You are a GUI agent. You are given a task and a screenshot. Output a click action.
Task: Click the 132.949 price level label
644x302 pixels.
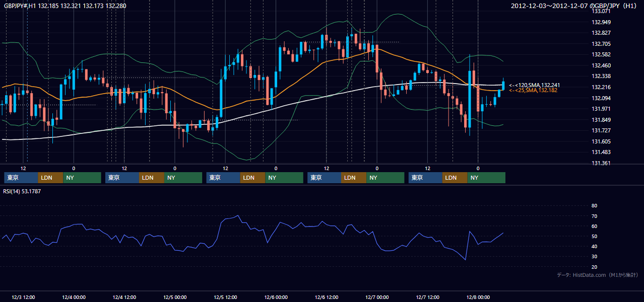coord(601,22)
